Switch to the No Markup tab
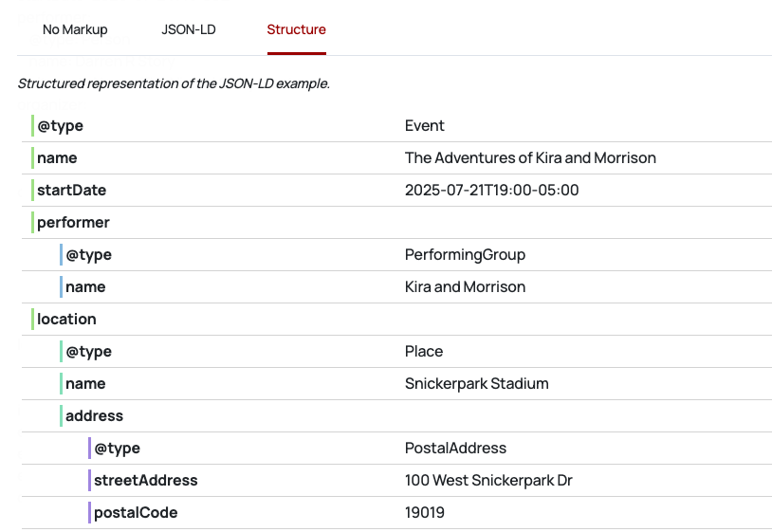772x532 pixels. coord(75,29)
